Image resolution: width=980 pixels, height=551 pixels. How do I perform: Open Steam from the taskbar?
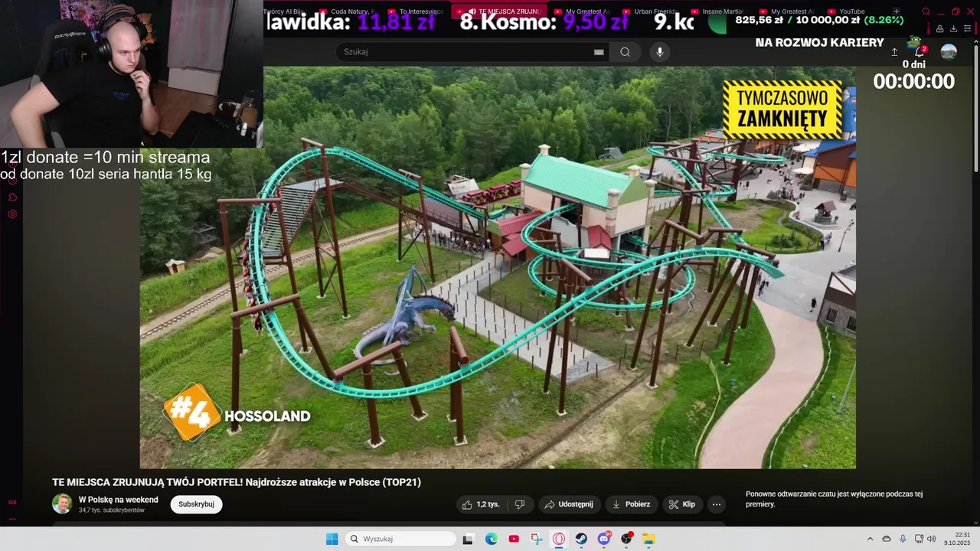pyautogui.click(x=581, y=539)
